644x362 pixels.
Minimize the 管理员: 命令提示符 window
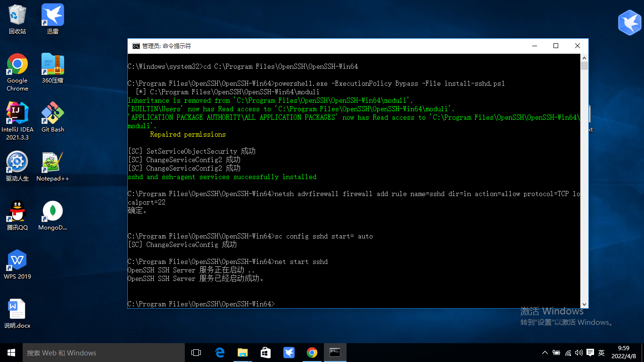534,46
